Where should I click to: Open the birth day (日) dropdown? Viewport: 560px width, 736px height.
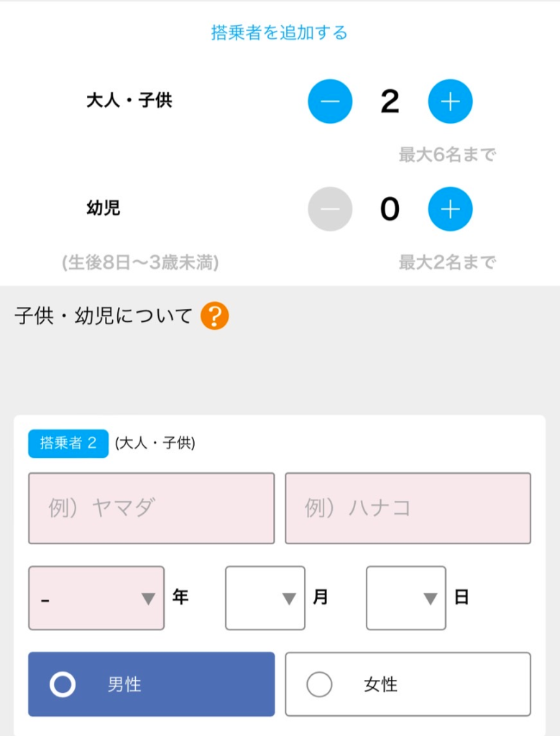(405, 598)
